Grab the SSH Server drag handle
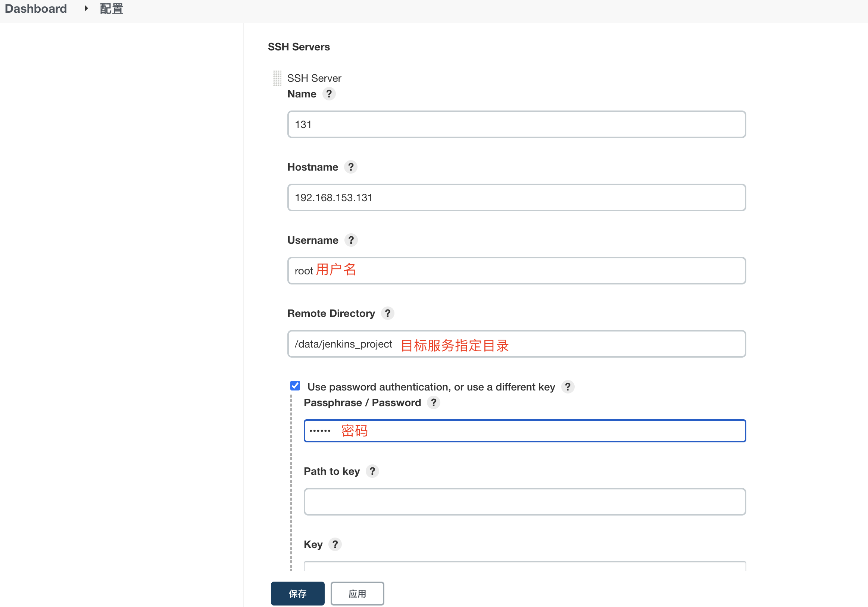The height and width of the screenshot is (607, 868). [277, 78]
